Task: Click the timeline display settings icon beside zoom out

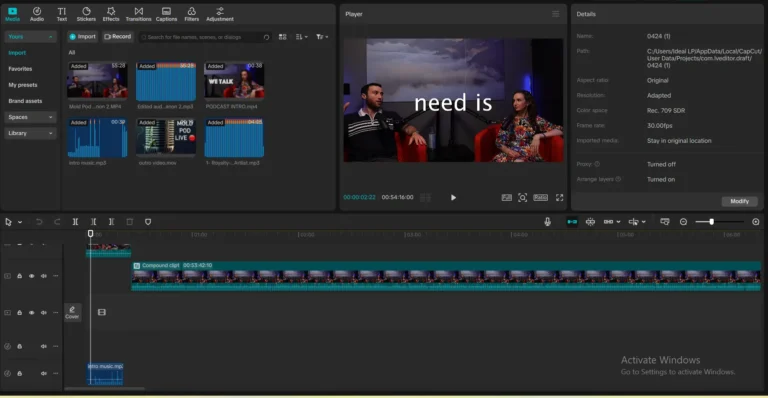Action: (665, 222)
